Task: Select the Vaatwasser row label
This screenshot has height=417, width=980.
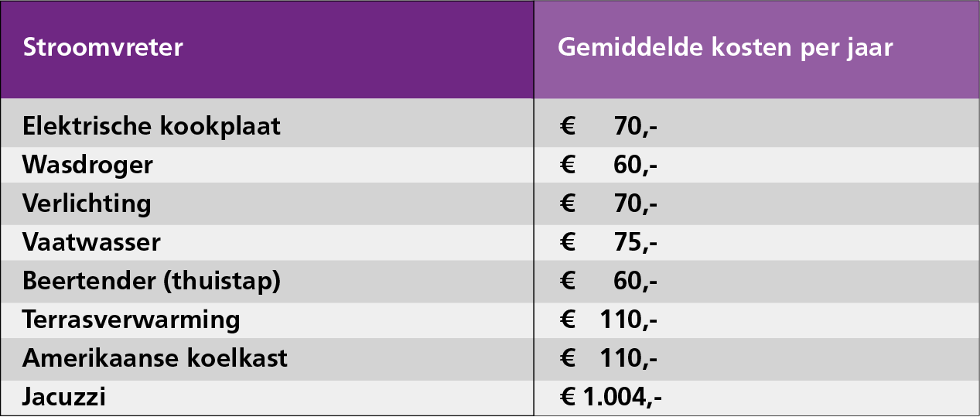Action: (91, 242)
